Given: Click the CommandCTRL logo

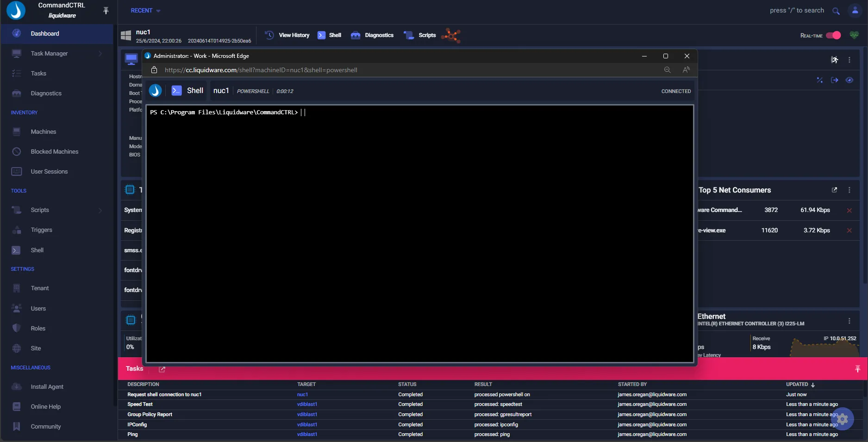Looking at the screenshot, I should click(16, 10).
